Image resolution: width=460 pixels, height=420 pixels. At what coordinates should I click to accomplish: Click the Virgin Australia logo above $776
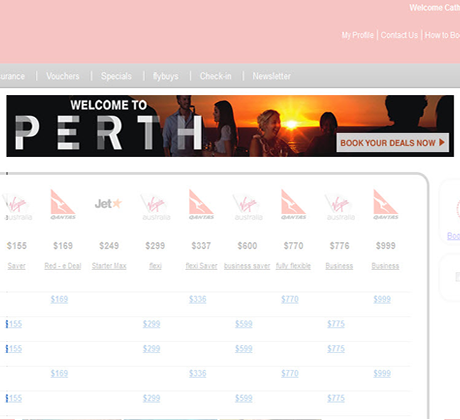[x=340, y=207]
